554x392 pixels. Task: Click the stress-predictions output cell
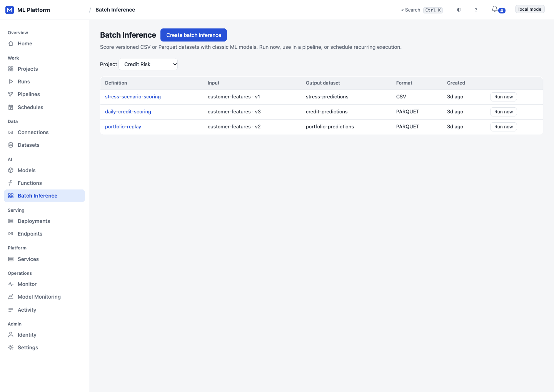point(327,97)
